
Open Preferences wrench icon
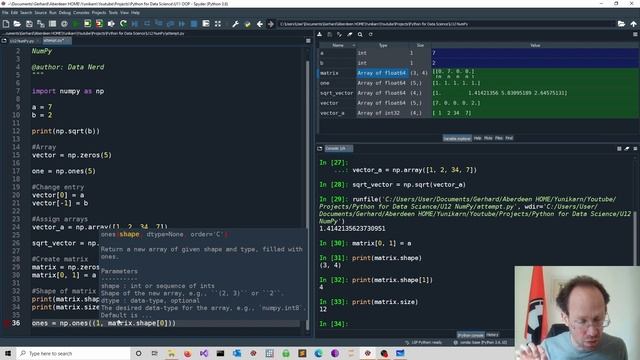tap(236, 24)
